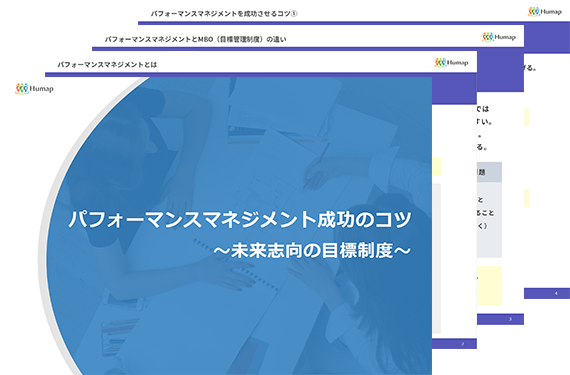Image resolution: width=570 pixels, height=375 pixels.
Task: Select the slide title パフォーマンスマネジメントとは
Action: pyautogui.click(x=107, y=65)
